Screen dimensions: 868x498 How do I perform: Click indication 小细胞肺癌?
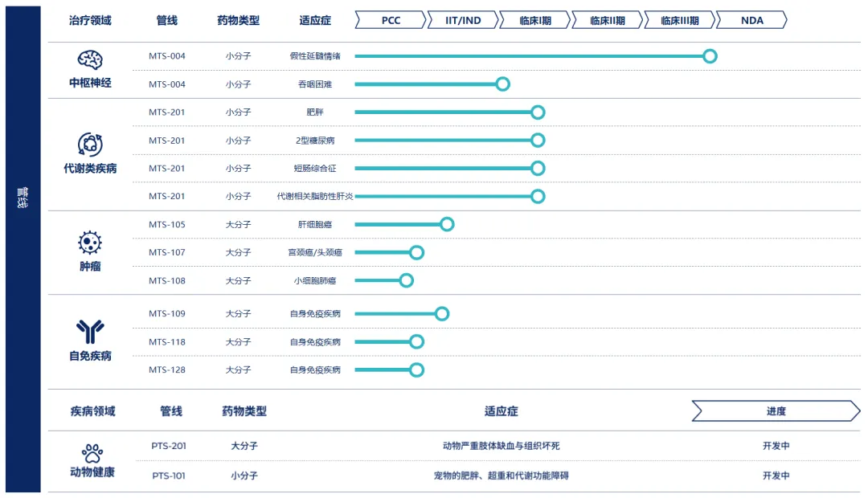tap(315, 280)
